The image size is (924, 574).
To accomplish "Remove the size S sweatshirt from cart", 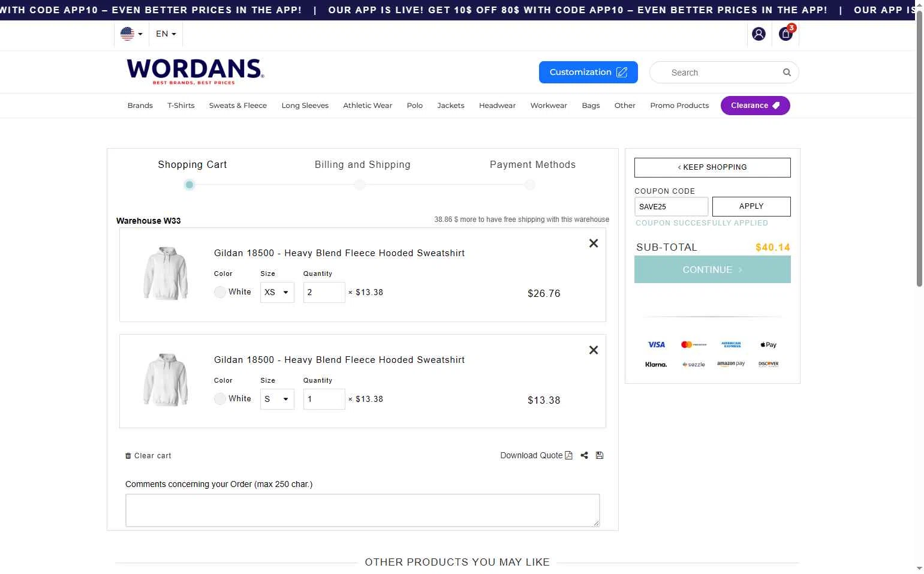I will tap(594, 350).
